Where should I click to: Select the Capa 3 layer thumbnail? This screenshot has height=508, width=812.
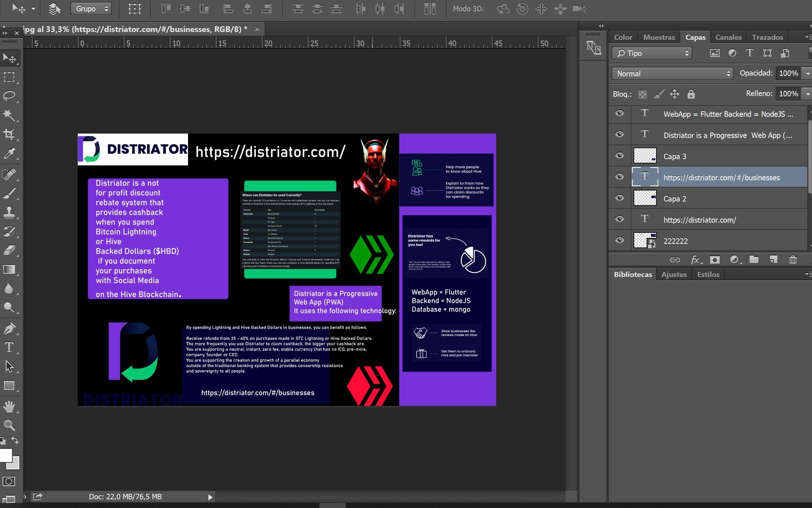point(645,156)
